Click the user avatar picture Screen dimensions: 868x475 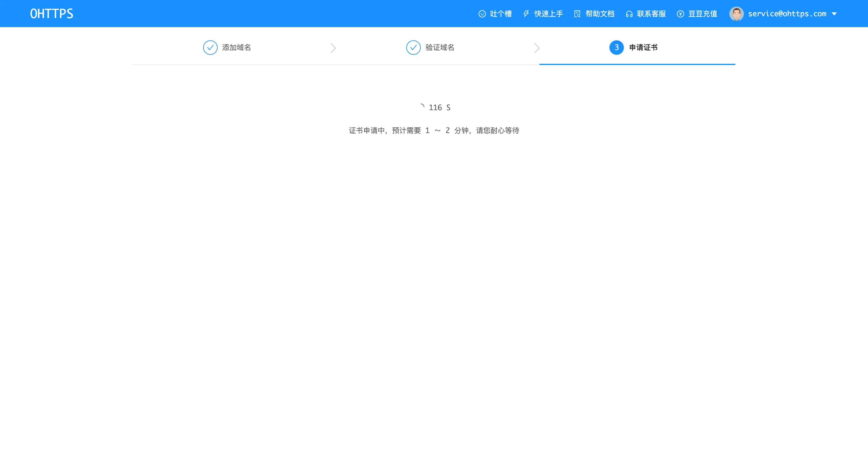click(x=736, y=14)
